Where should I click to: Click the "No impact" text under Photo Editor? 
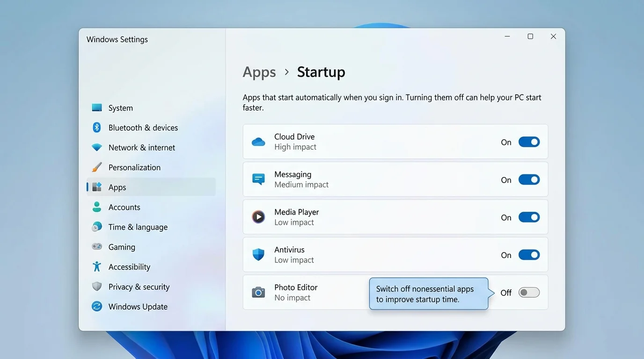pos(293,298)
